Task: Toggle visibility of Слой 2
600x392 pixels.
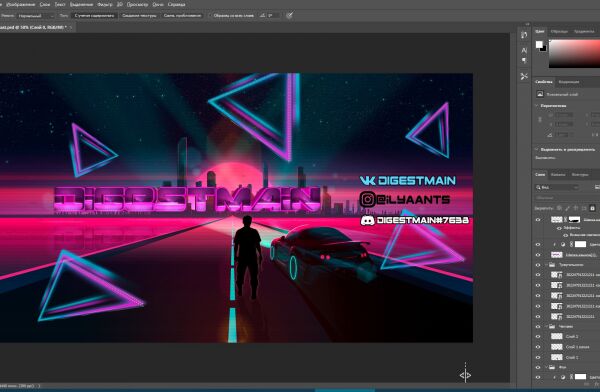Action: (538, 336)
